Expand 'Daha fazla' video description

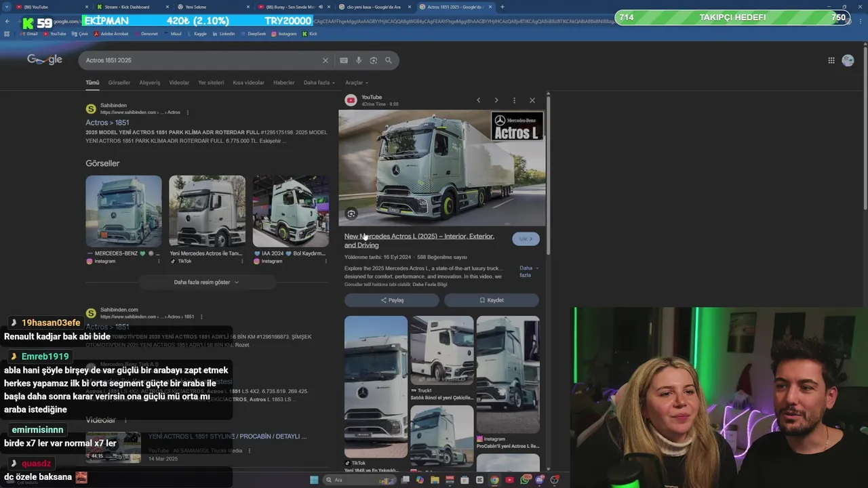[x=528, y=271]
